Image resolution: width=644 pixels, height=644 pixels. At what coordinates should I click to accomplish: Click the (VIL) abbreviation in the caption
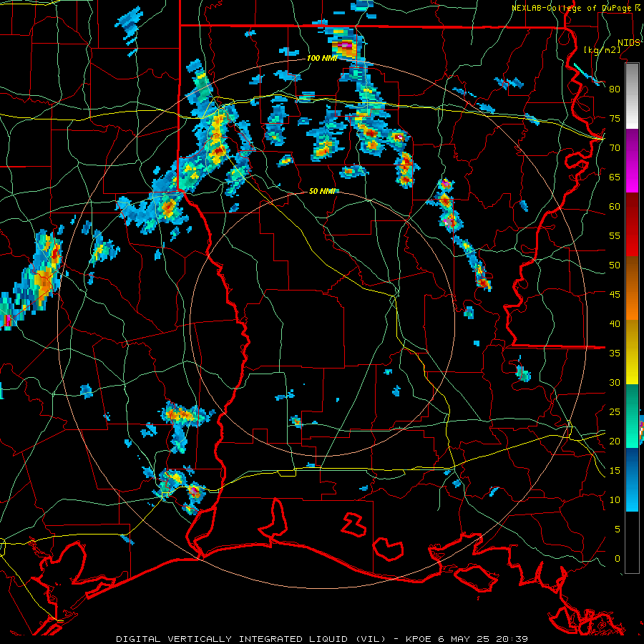pyautogui.click(x=371, y=639)
